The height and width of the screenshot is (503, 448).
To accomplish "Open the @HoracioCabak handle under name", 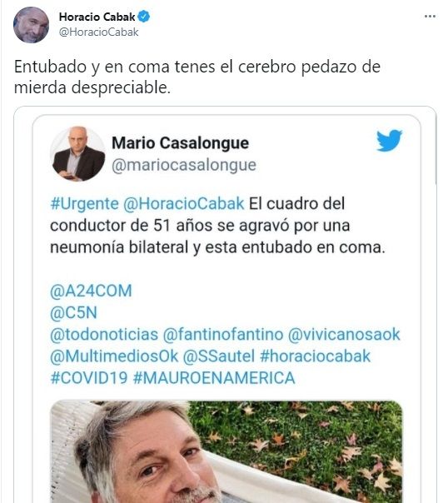I will (99, 32).
